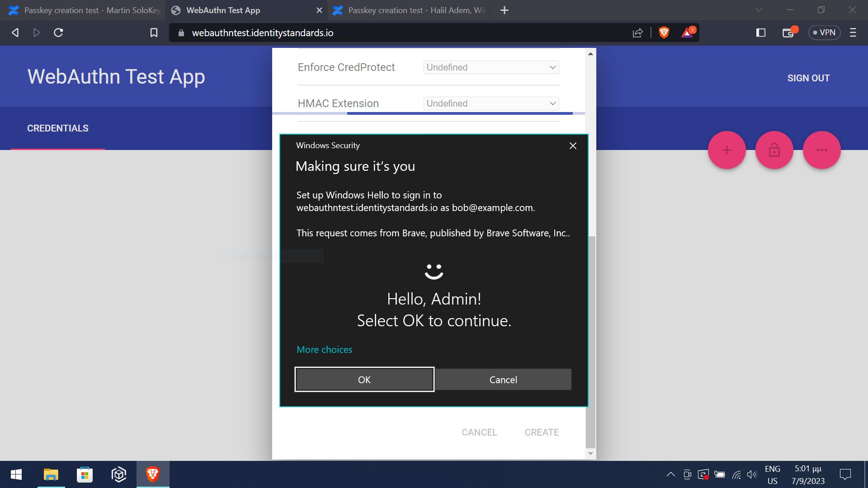Click the volume speaker tray icon
This screenshot has height=488, width=868.
click(x=752, y=474)
